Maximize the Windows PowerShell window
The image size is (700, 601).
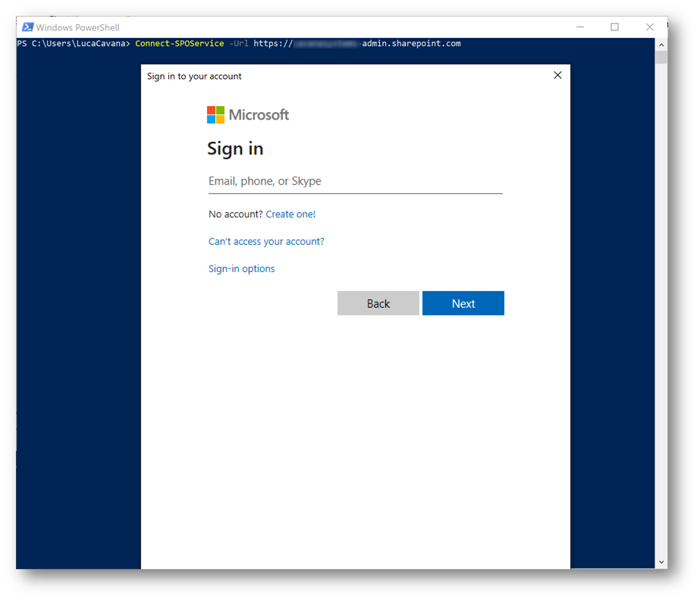pos(615,27)
